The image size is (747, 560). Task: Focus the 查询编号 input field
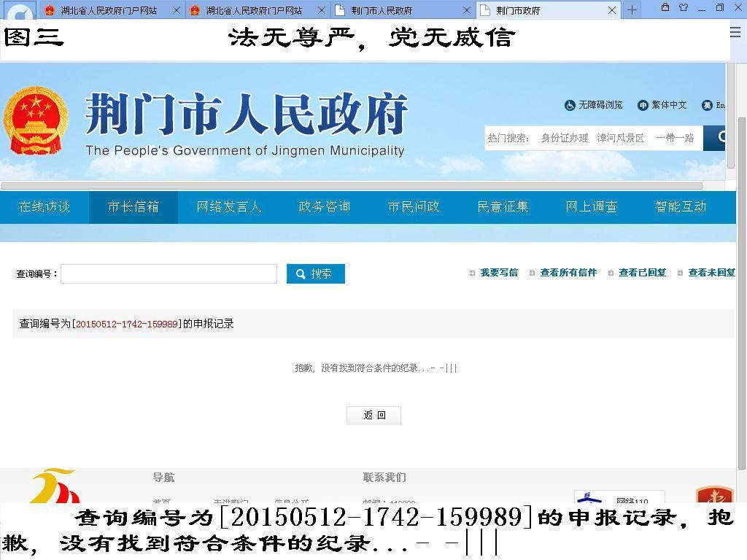[169, 273]
